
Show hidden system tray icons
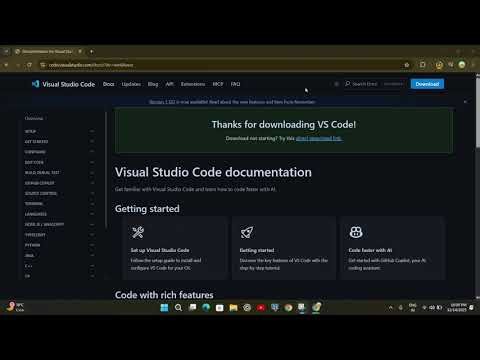click(x=390, y=307)
